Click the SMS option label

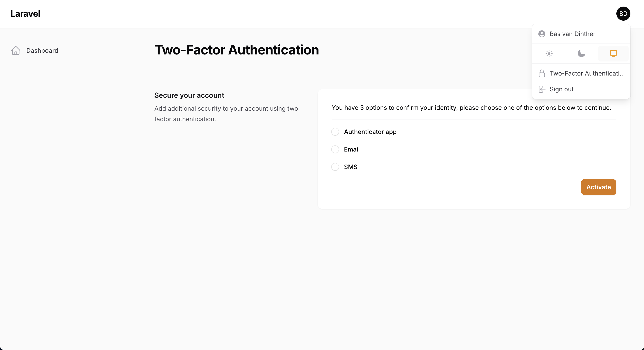pyautogui.click(x=350, y=167)
